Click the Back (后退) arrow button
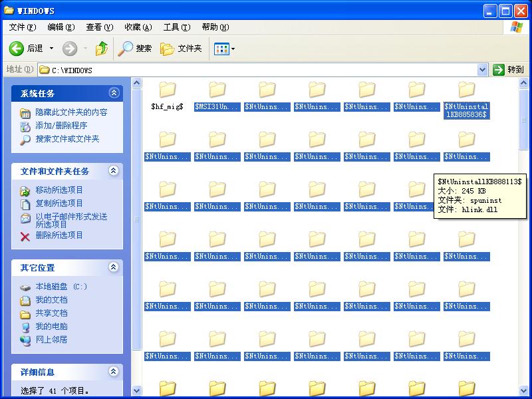Screen dimensions: 532x399 click(x=16, y=49)
